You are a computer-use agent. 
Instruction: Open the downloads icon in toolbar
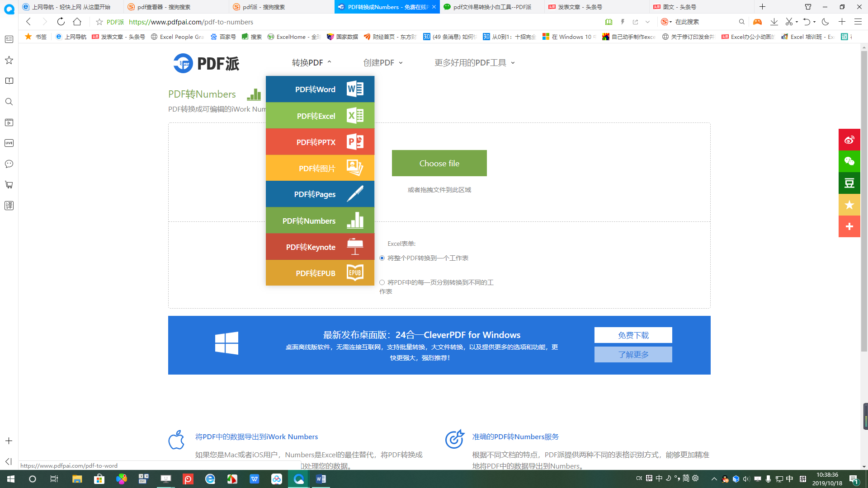point(774,22)
